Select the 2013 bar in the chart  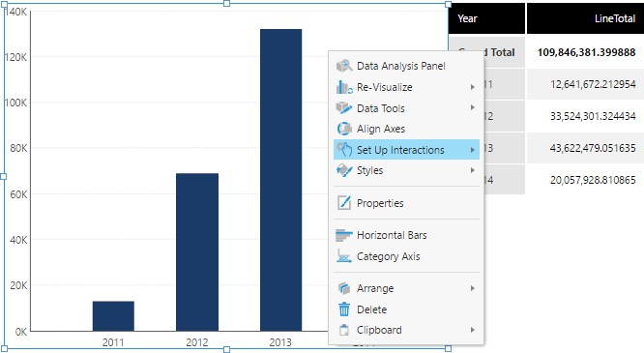281,180
